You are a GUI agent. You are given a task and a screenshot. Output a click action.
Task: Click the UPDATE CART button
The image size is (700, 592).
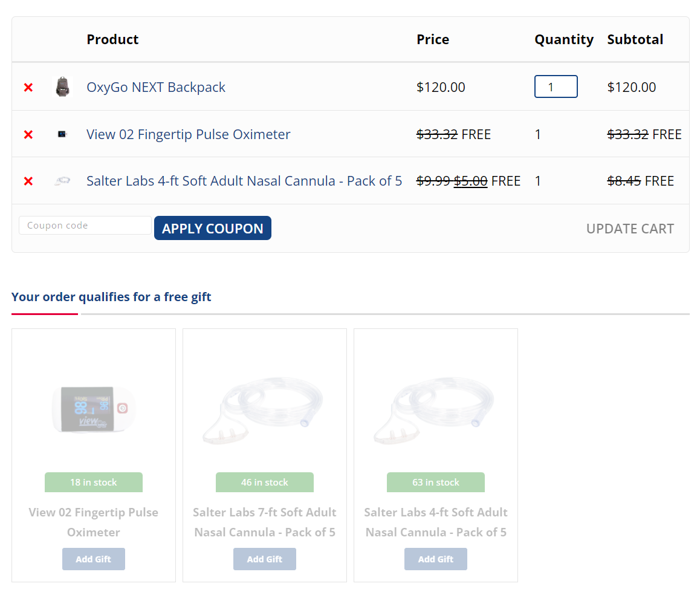[630, 229]
